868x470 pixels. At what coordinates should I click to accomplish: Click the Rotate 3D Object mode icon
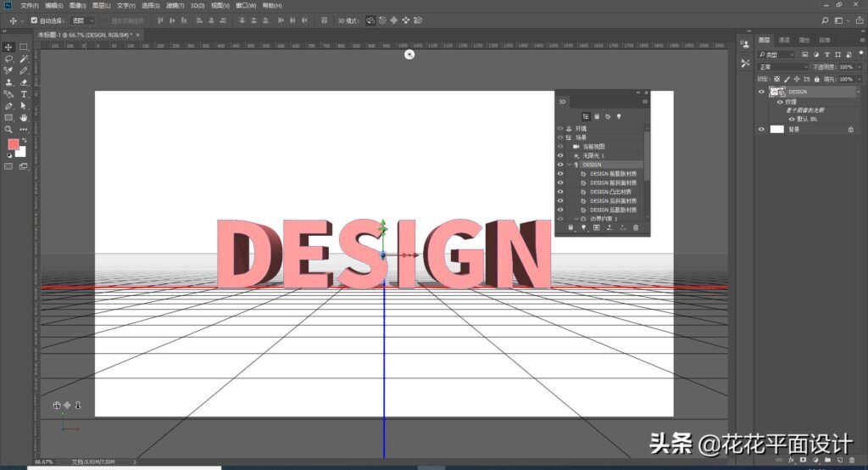[370, 20]
